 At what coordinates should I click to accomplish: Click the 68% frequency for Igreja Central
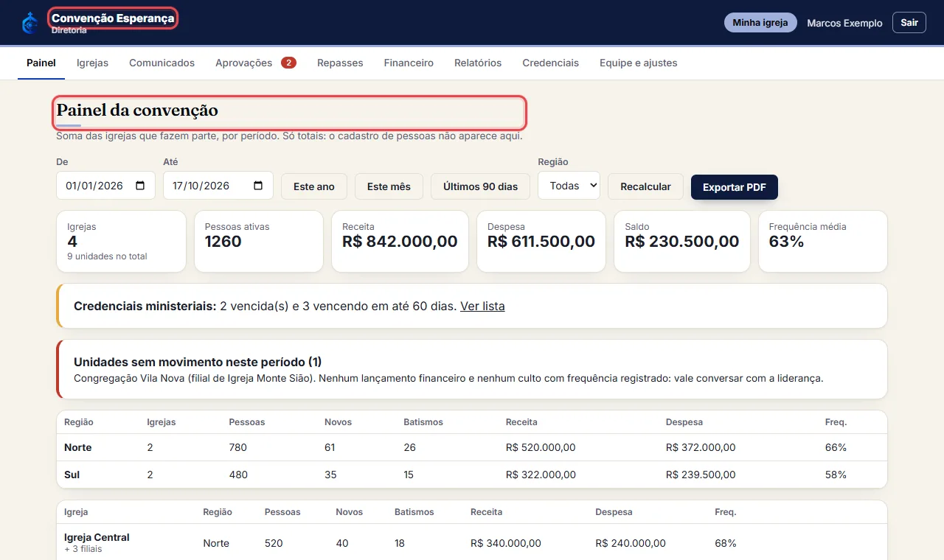pos(726,543)
